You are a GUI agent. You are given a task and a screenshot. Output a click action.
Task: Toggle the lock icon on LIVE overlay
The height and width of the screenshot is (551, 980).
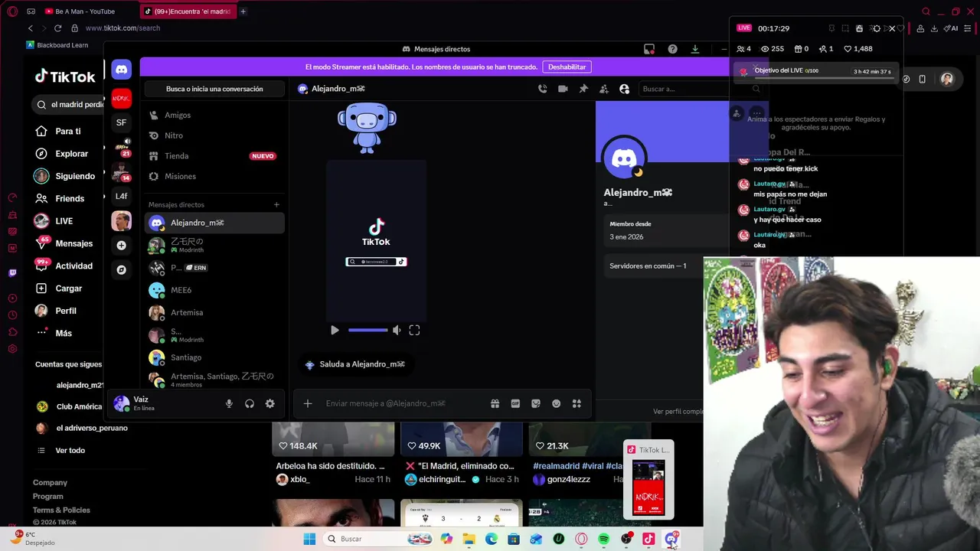[x=860, y=28]
